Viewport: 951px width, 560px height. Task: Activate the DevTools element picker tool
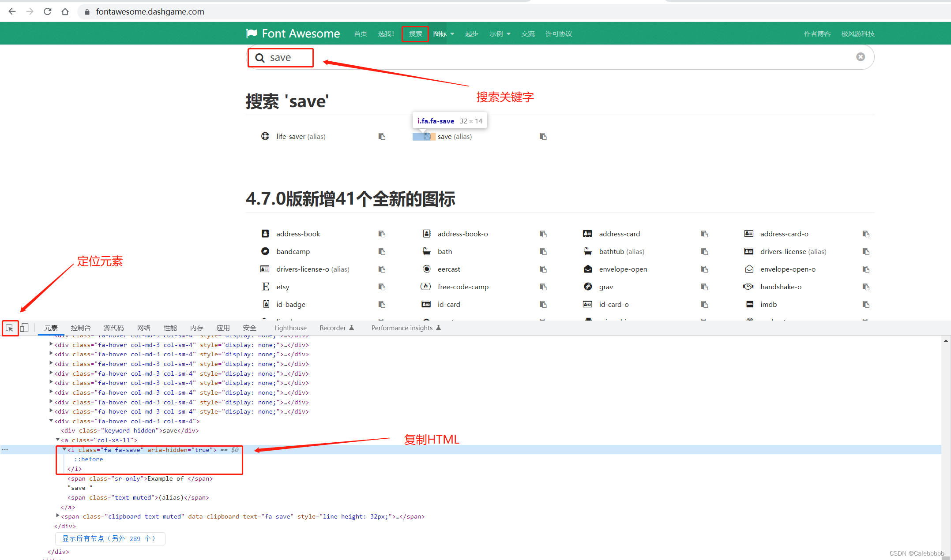(10, 328)
